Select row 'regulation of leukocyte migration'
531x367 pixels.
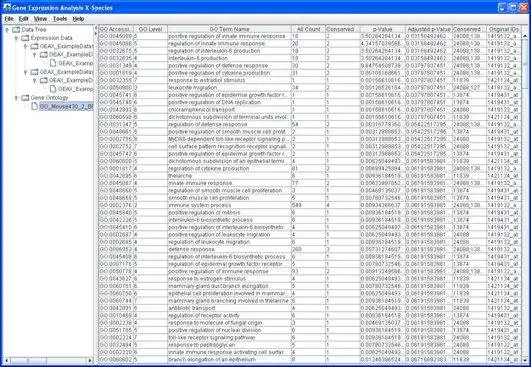[x=310, y=242]
